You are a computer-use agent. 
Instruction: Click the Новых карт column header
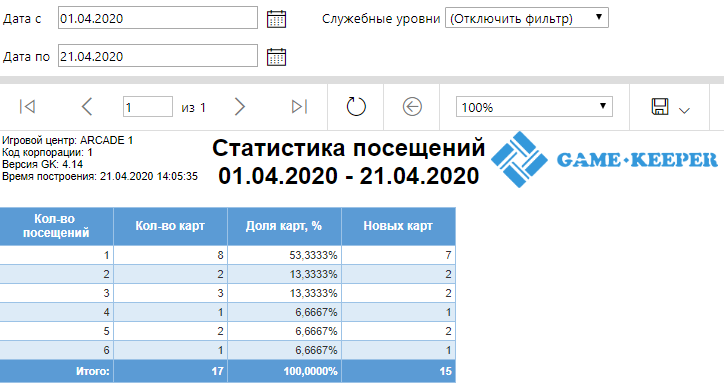[398, 226]
